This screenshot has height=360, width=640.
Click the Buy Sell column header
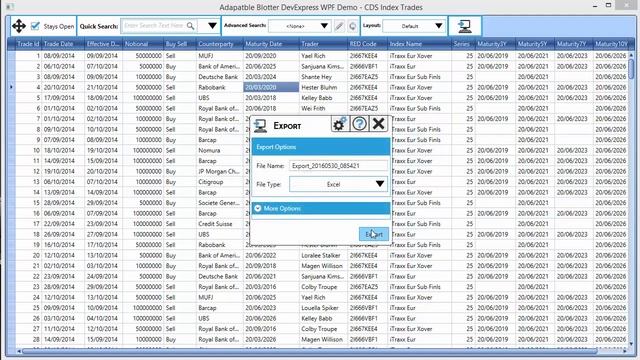(x=180, y=44)
